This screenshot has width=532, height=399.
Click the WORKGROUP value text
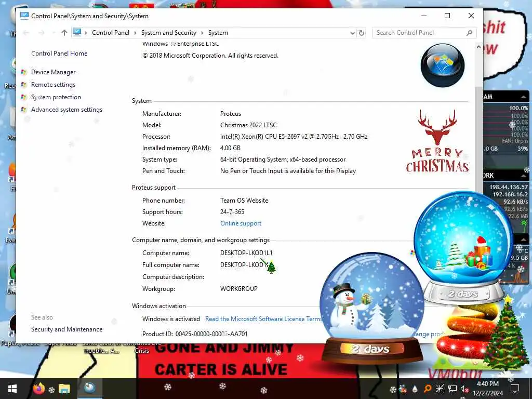(239, 289)
